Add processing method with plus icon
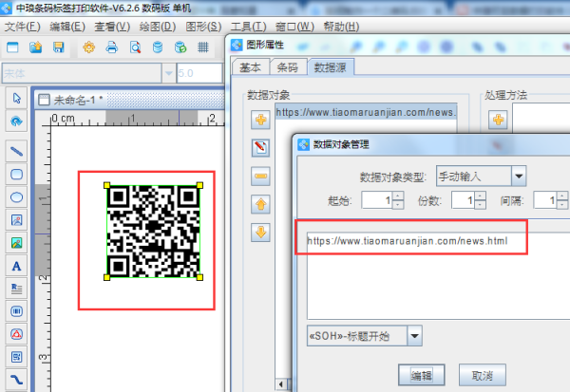Screen dimensions: 570x392 (498, 120)
